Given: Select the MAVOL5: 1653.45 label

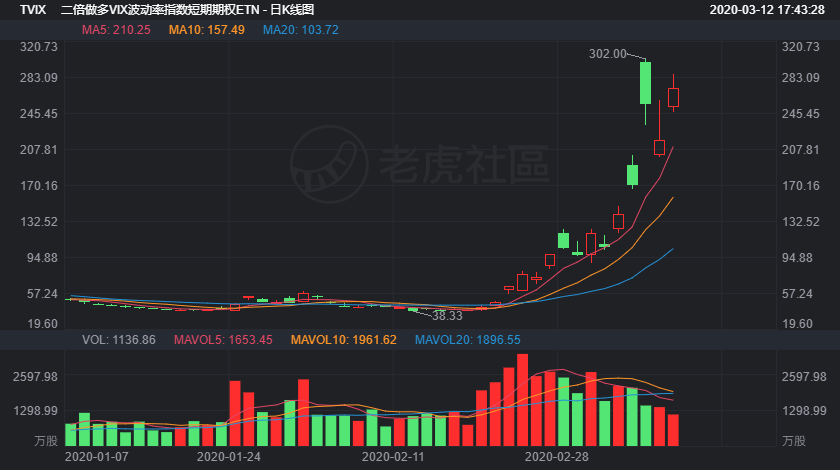Looking at the screenshot, I should [223, 340].
